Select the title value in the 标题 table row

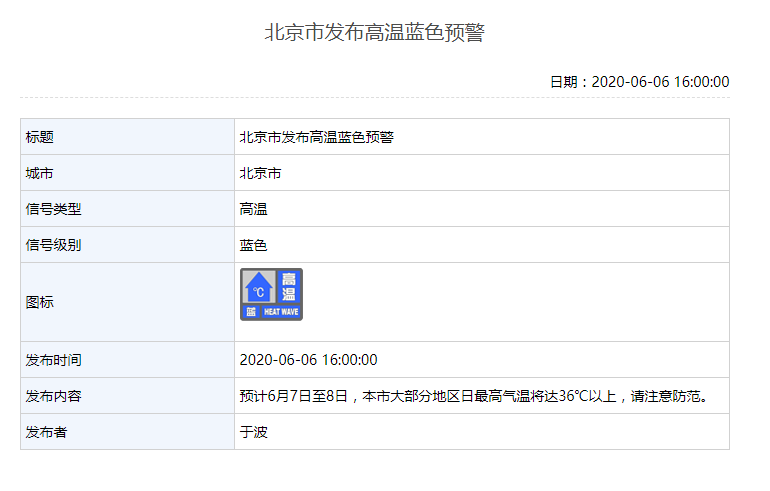[x=316, y=137]
